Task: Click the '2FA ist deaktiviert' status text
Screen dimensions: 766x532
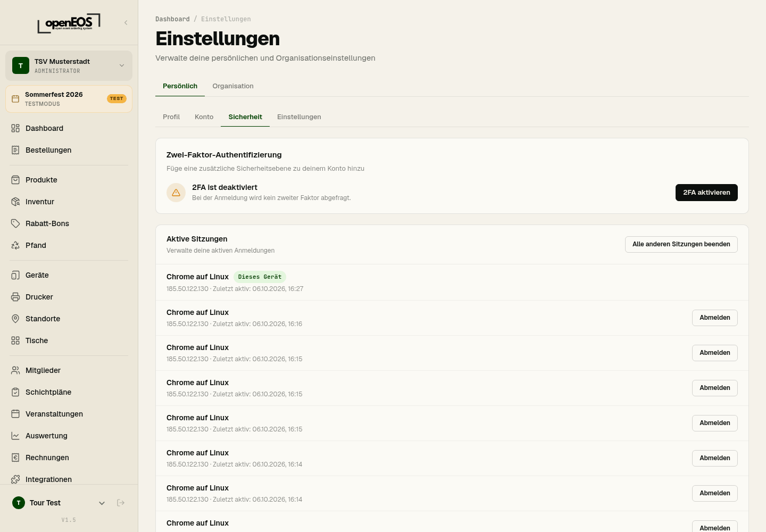Action: [224, 187]
